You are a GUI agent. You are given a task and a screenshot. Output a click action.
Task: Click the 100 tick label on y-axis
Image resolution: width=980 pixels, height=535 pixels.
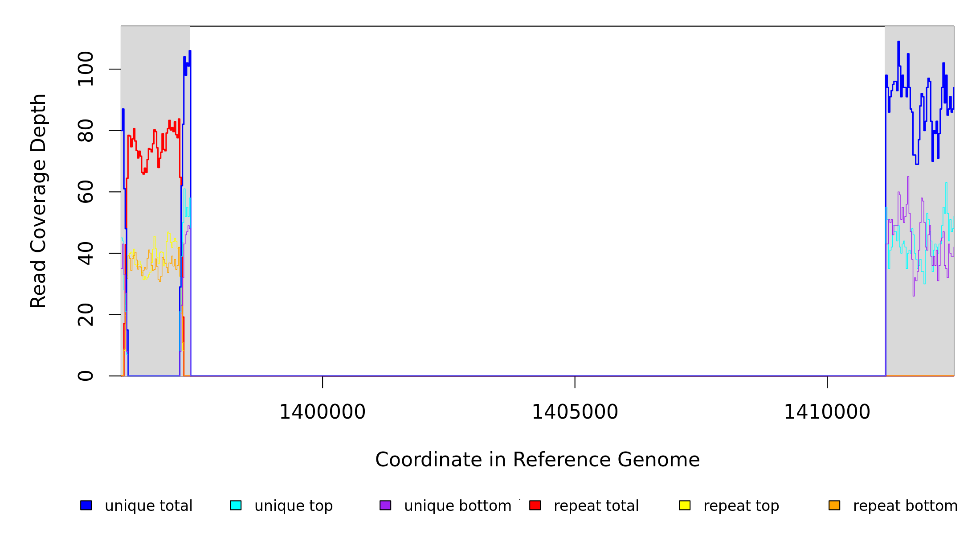[x=86, y=69]
